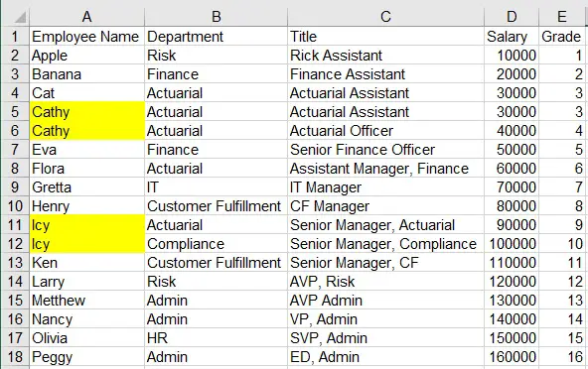
Task: Select the IT Manager title cell
Action: [385, 187]
